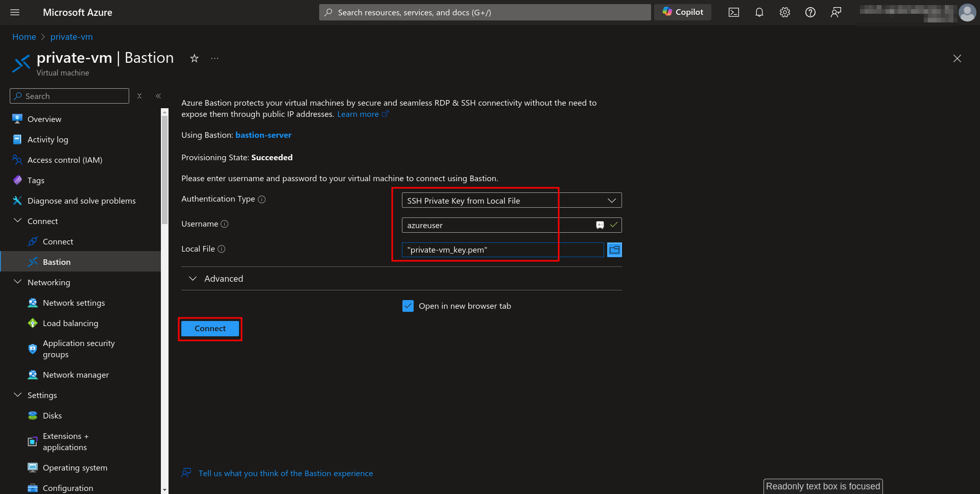Image resolution: width=980 pixels, height=494 pixels.
Task: Launch Copilot from the top bar
Action: tap(682, 12)
